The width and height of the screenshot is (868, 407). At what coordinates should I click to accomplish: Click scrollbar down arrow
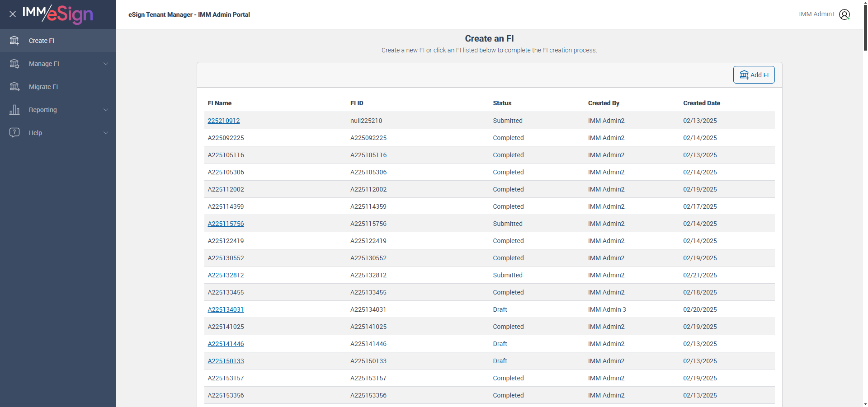(865, 404)
